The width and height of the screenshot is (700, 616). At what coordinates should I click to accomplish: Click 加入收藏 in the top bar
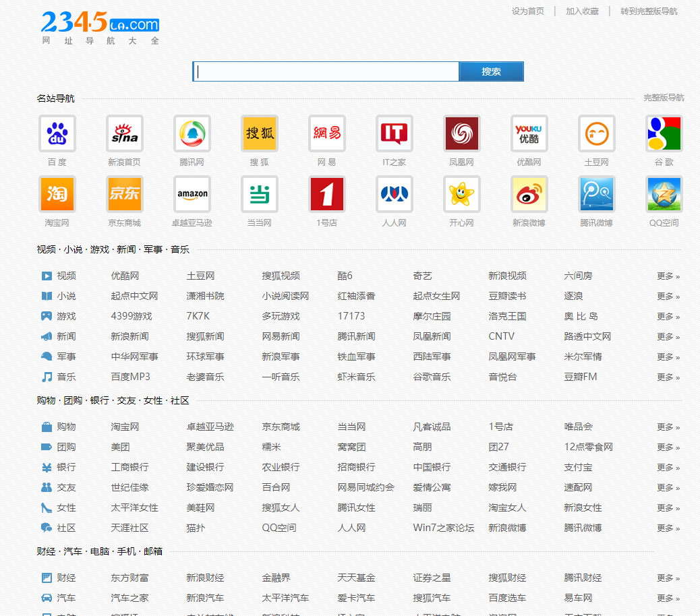[x=582, y=11]
